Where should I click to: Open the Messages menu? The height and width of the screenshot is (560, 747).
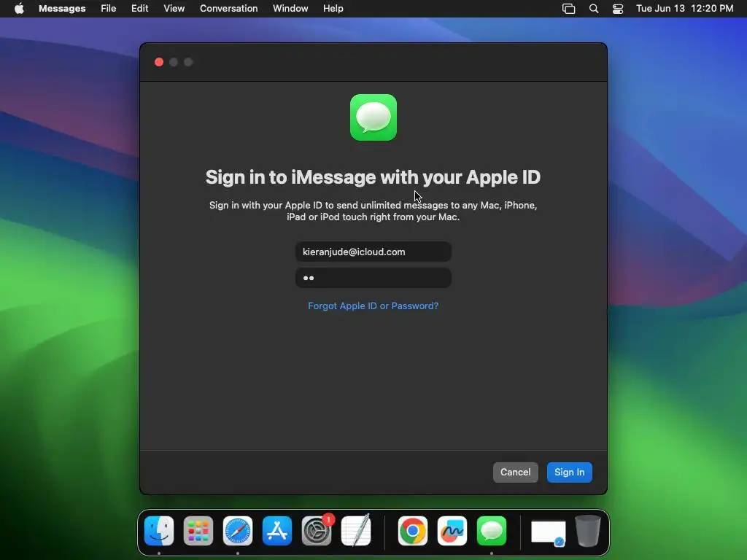pos(62,8)
